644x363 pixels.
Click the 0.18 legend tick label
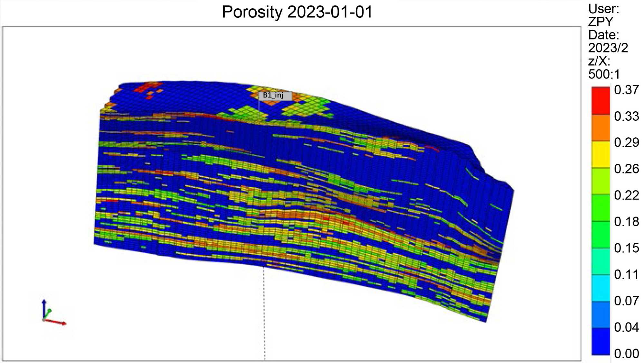click(626, 221)
